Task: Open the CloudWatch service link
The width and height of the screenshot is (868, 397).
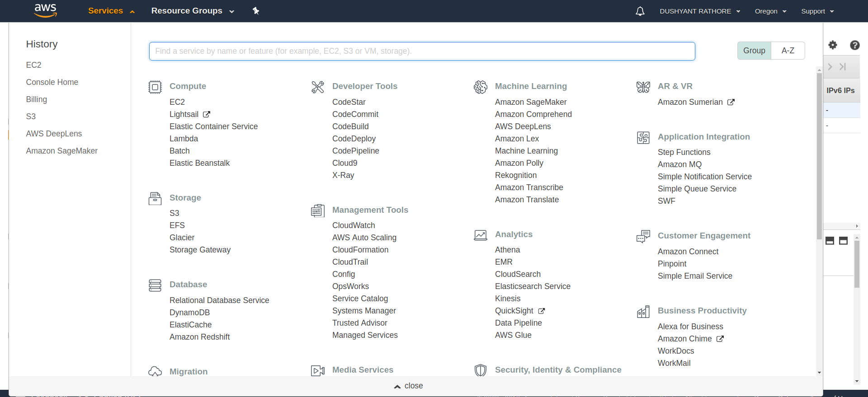Action: pos(354,225)
